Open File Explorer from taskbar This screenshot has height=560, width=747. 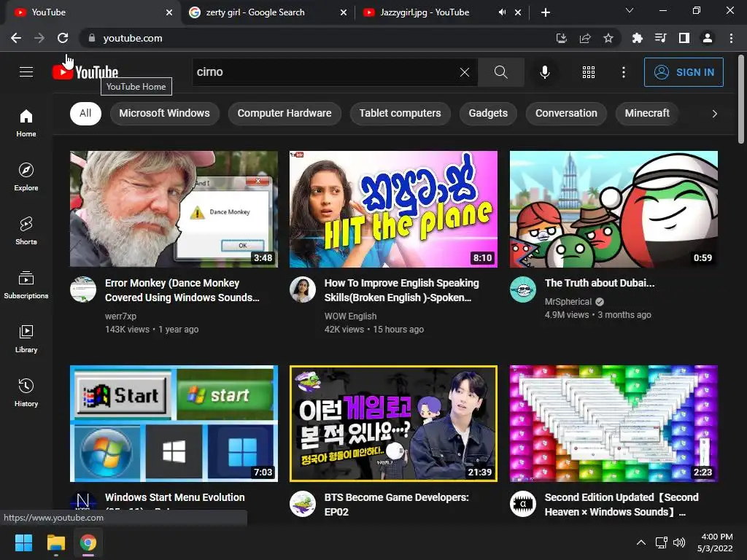point(55,542)
